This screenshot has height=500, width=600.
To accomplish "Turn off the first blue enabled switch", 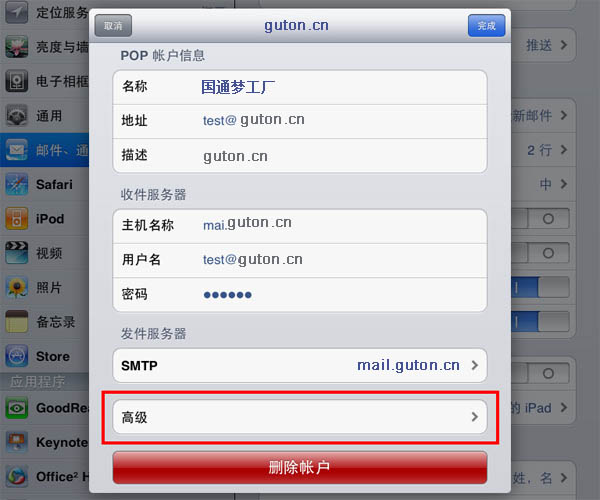I will point(540,287).
